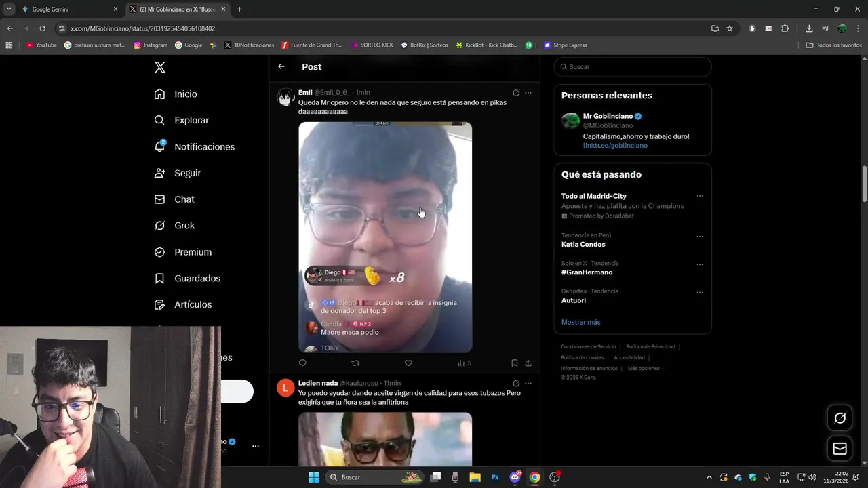Open Emil's profile avatar
Screen dimensions: 868x488
click(x=285, y=98)
